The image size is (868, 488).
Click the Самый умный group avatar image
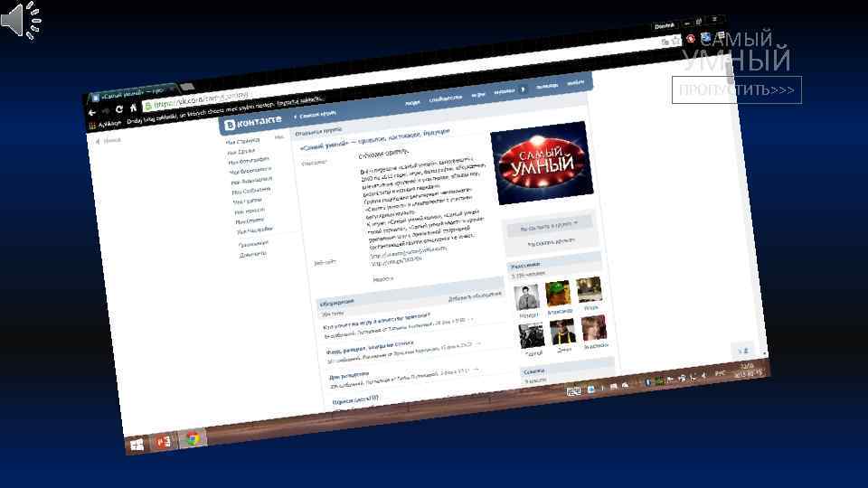click(542, 164)
